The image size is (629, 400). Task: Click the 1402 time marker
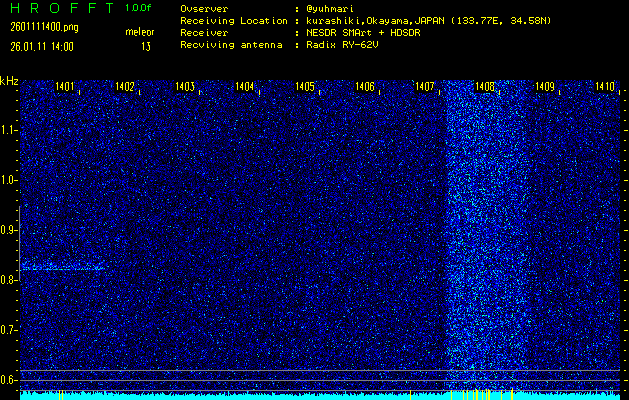(x=125, y=86)
